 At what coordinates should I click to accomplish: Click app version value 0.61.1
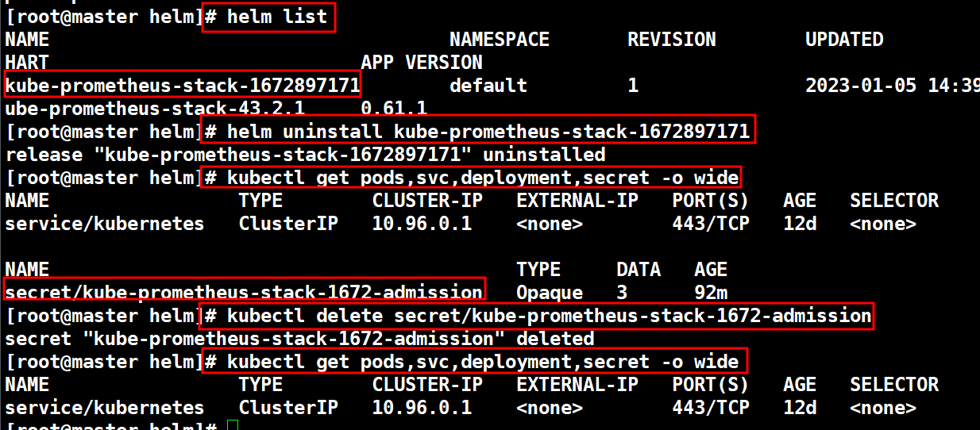[394, 109]
